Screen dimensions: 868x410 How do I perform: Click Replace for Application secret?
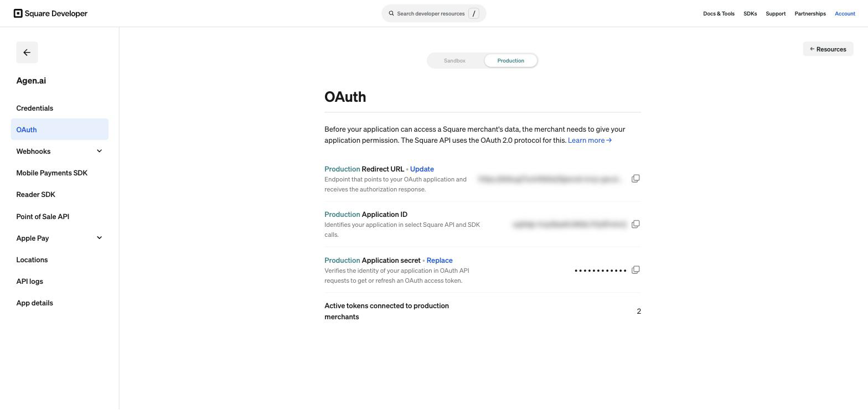440,260
